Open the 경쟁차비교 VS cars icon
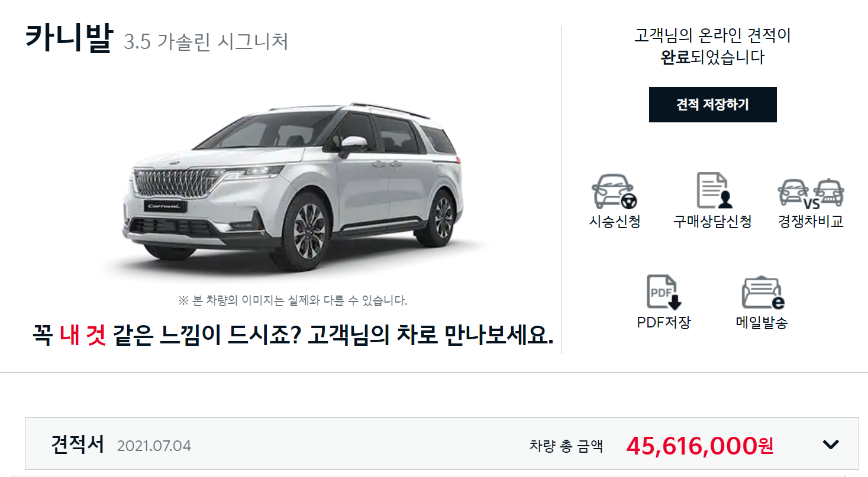868x477 pixels. (x=811, y=191)
